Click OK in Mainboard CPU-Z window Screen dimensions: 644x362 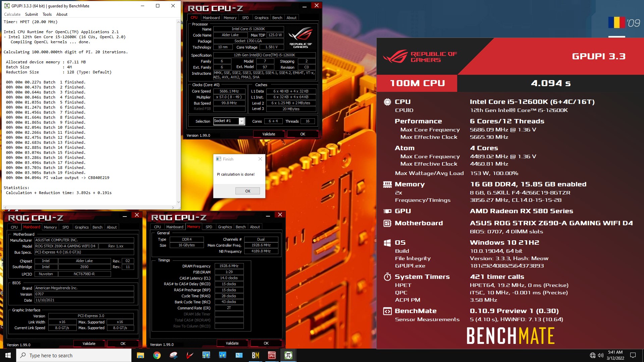point(123,344)
